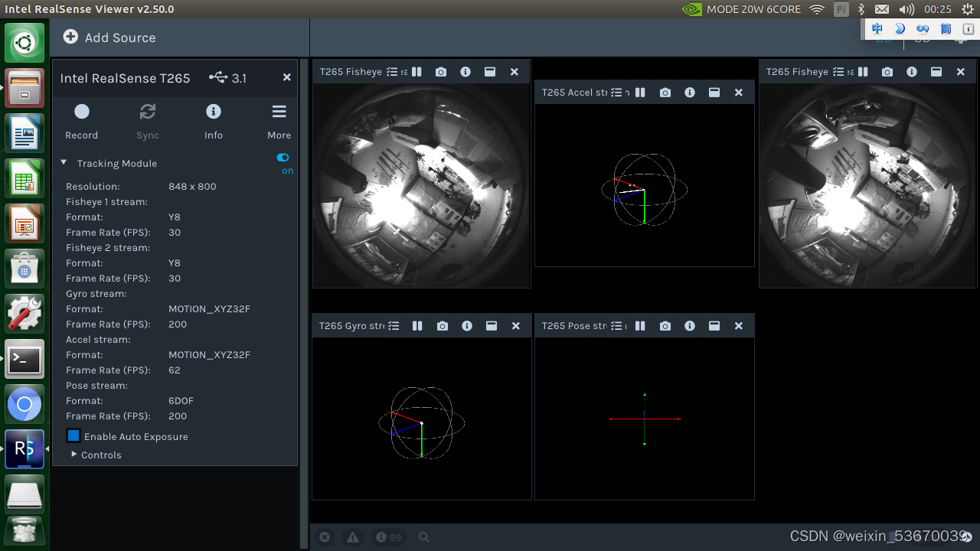980x551 pixels.
Task: Click the 'Gyro stream:' label
Action: [x=96, y=293]
